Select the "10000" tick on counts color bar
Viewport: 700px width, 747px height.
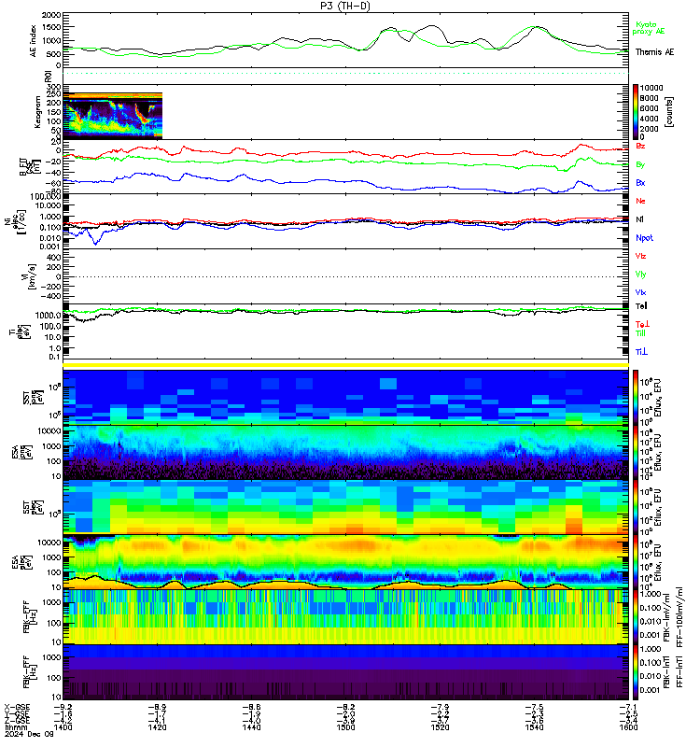[651, 88]
